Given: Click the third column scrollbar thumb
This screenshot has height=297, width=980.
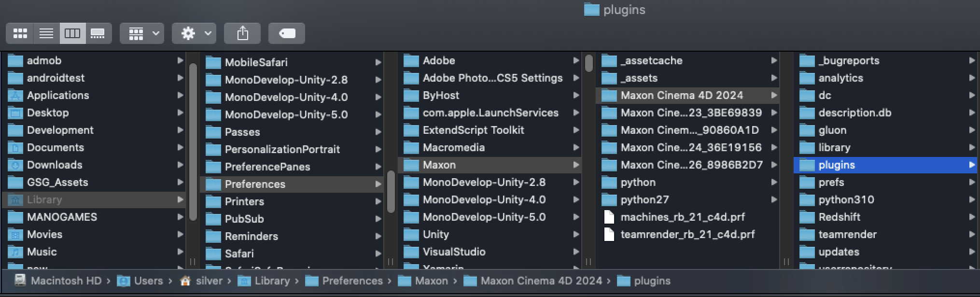Looking at the screenshot, I should [589, 63].
